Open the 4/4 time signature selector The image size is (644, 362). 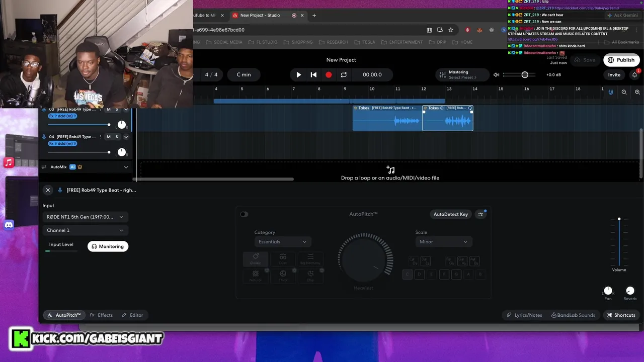(x=211, y=74)
